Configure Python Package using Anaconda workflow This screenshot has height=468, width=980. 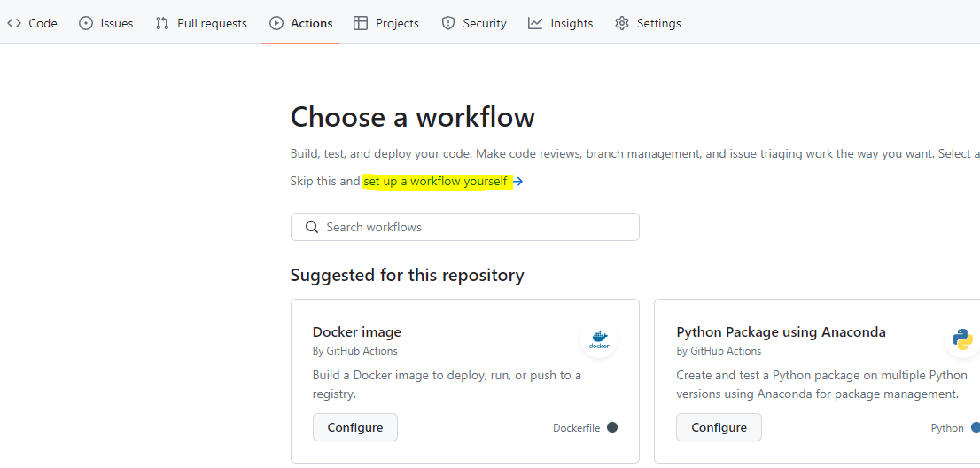click(x=719, y=427)
